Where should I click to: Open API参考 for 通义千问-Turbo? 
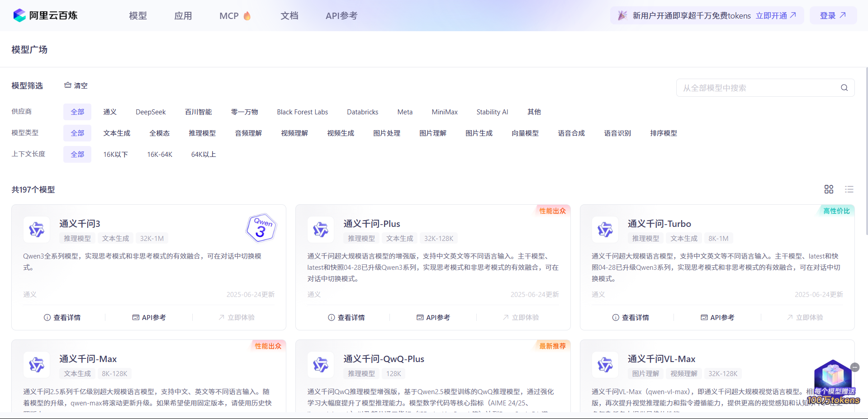point(717,317)
